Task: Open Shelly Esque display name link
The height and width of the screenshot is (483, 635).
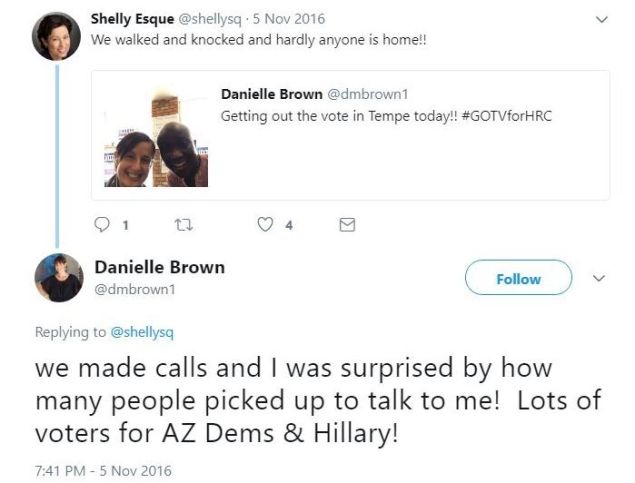Action: [x=132, y=19]
